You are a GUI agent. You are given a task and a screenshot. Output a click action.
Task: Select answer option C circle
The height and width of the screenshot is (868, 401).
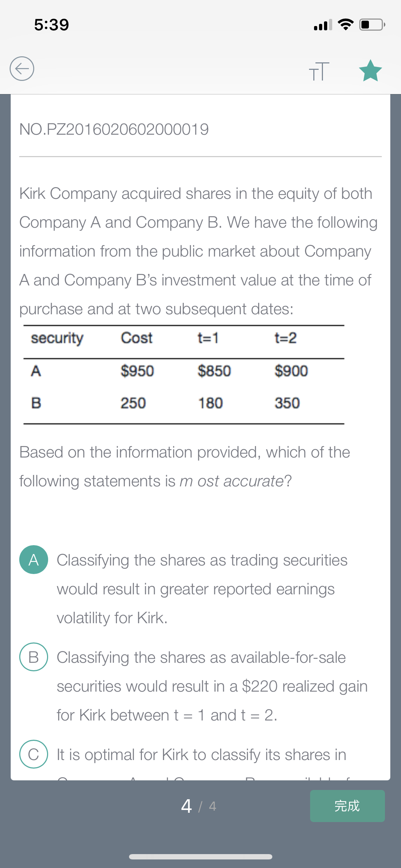(x=34, y=754)
